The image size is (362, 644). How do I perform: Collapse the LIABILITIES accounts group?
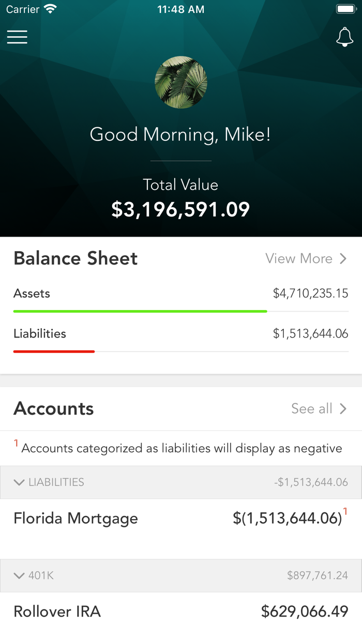click(19, 482)
